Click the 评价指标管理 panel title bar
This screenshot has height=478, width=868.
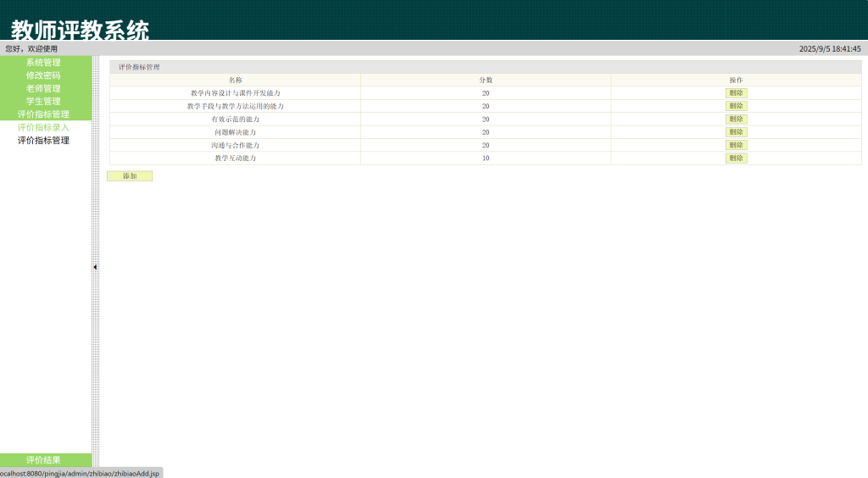coord(486,67)
